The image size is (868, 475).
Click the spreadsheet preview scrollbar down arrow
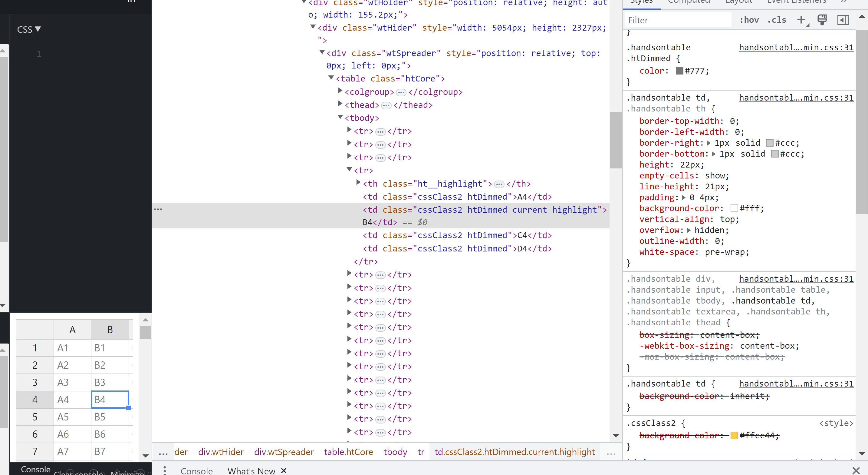(x=146, y=456)
